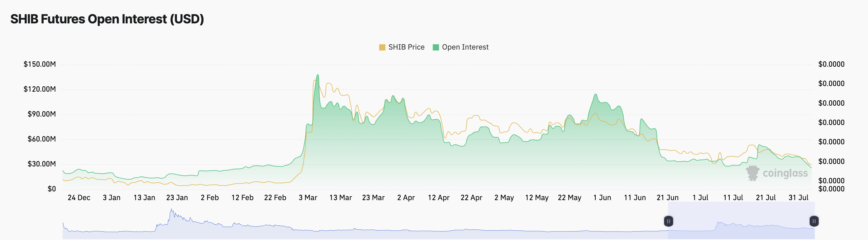Click the $150.00M axis label

(x=40, y=64)
